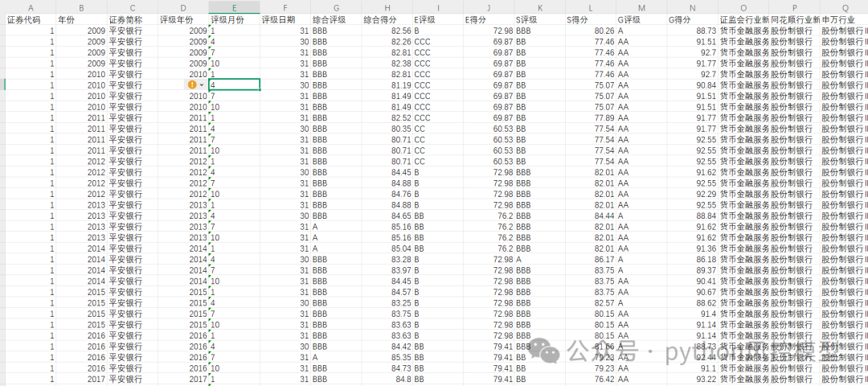Click the S评级 header cell
Viewport: 868px width, 386px height.
(x=540, y=20)
